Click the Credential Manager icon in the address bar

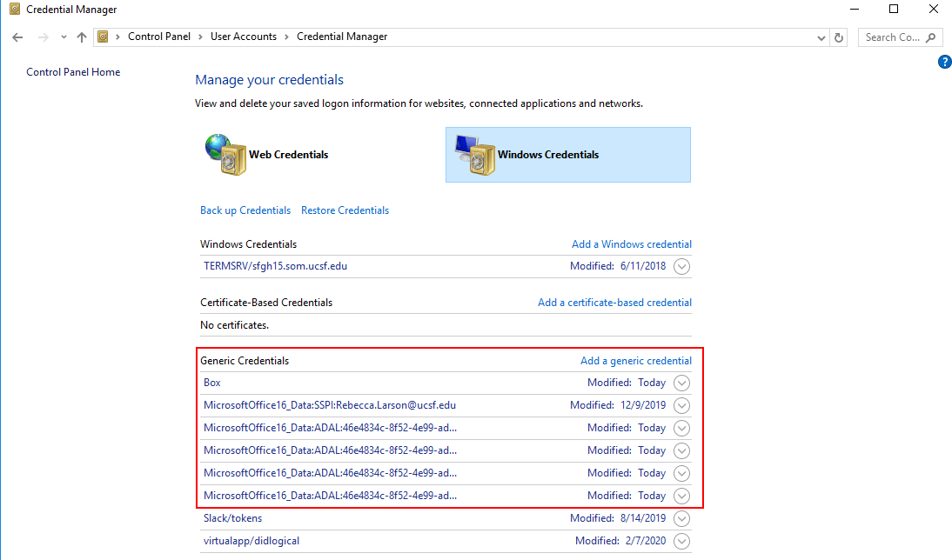coord(104,37)
